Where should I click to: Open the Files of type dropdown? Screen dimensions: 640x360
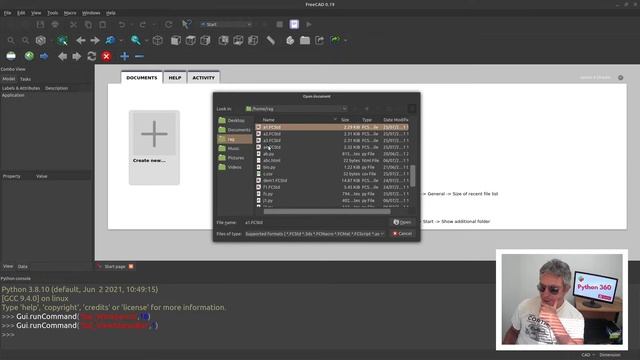coord(314,234)
